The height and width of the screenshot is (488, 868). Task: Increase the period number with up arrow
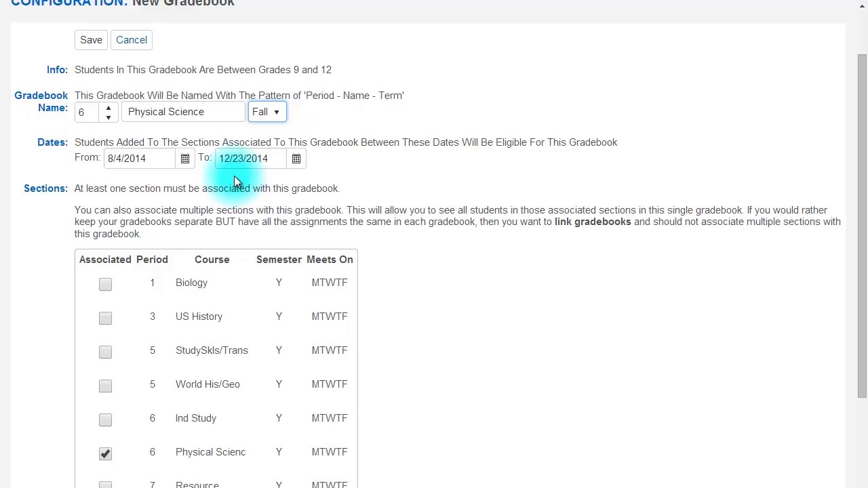[x=108, y=108]
